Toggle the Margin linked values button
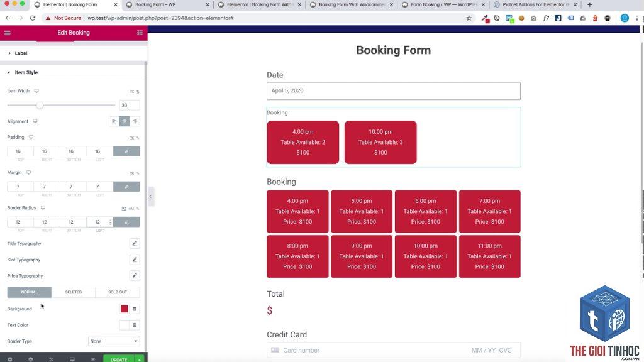Viewport: 644px width, 362px height. tap(126, 186)
